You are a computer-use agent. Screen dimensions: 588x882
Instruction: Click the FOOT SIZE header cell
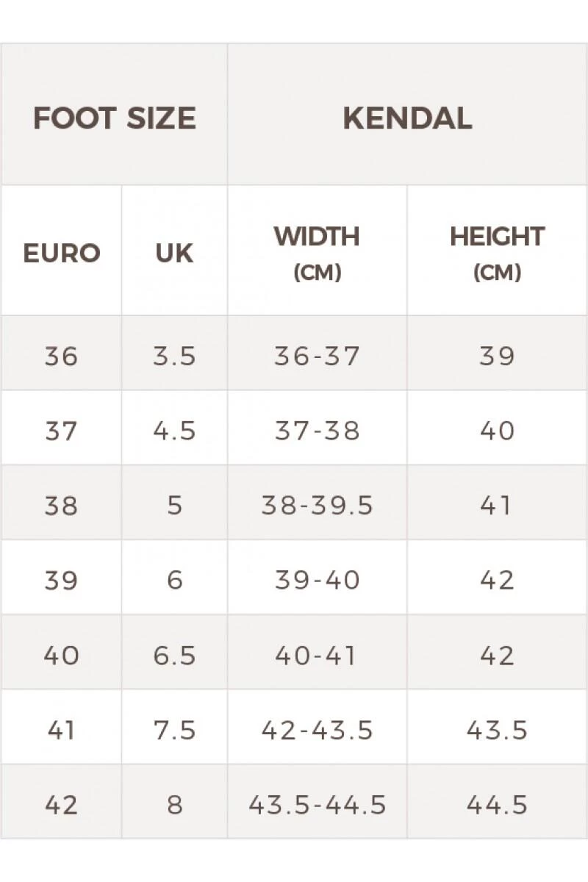[x=115, y=118]
